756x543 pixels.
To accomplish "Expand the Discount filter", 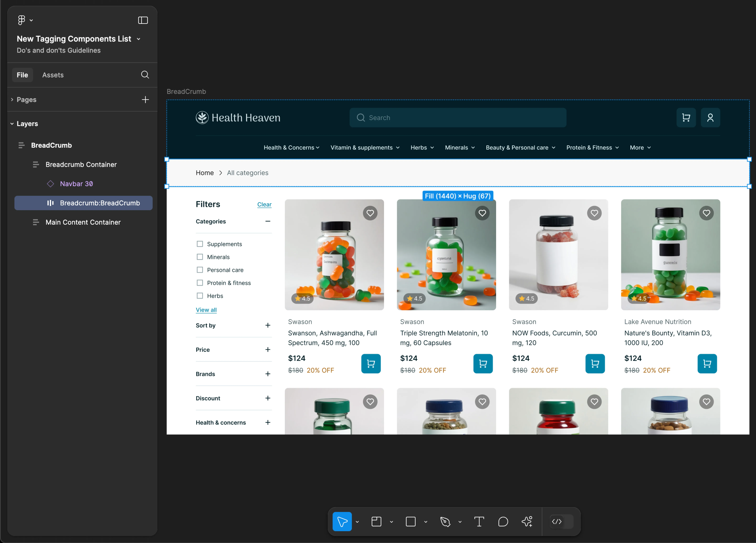I will (268, 398).
